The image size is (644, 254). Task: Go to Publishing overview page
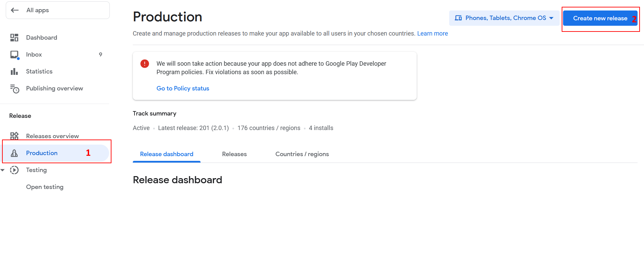(54, 88)
